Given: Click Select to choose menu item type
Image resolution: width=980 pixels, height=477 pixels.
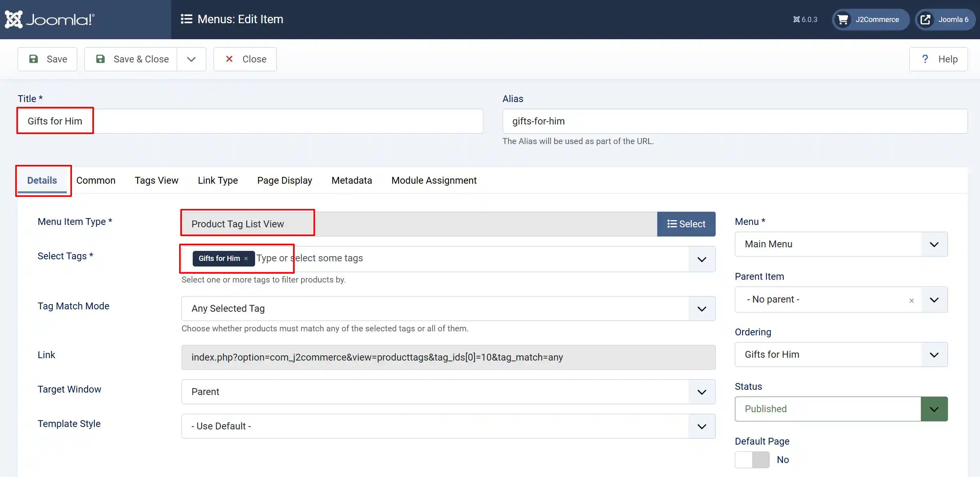Looking at the screenshot, I should click(686, 224).
